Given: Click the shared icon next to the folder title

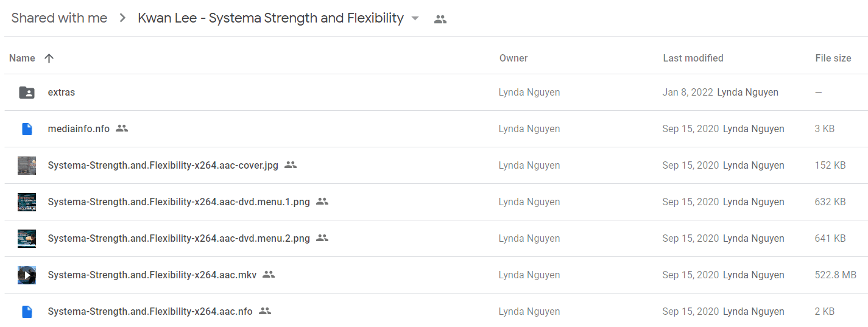Looking at the screenshot, I should (x=440, y=19).
